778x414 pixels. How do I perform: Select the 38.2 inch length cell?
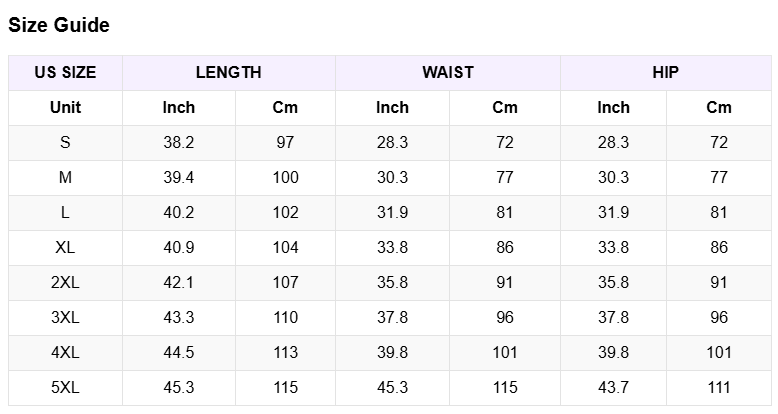pyautogui.click(x=179, y=142)
